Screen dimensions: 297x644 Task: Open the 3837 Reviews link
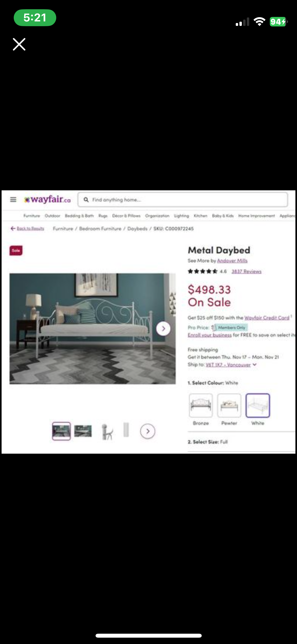(246, 272)
